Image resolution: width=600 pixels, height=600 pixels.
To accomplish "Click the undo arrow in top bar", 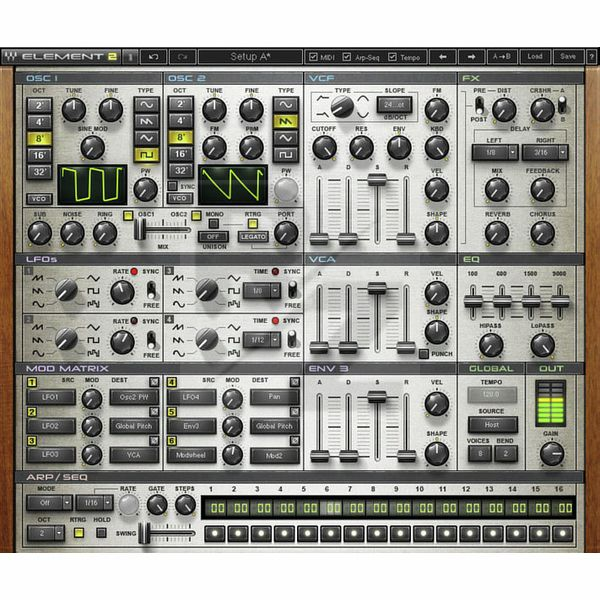I will coord(154,56).
